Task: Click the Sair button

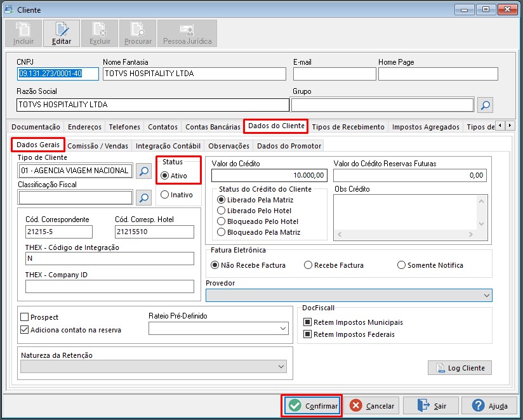Action: (x=431, y=405)
